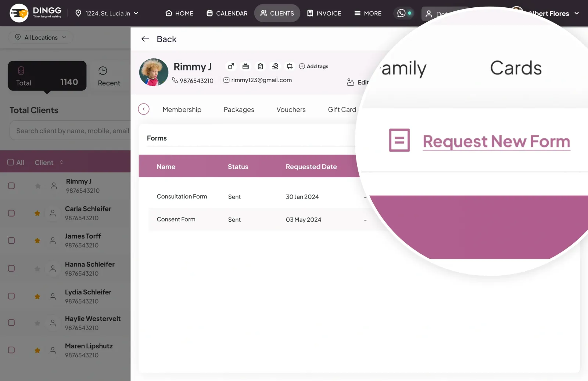Viewport: 588px width, 381px height.
Task: Click Rimmy J's profile photo
Action: (154, 72)
